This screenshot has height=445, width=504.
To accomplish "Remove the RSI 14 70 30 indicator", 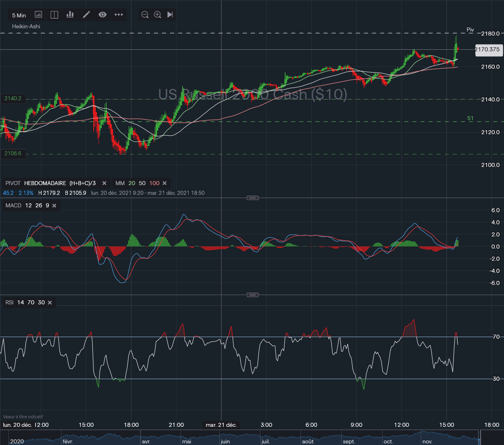I will tap(50, 303).
